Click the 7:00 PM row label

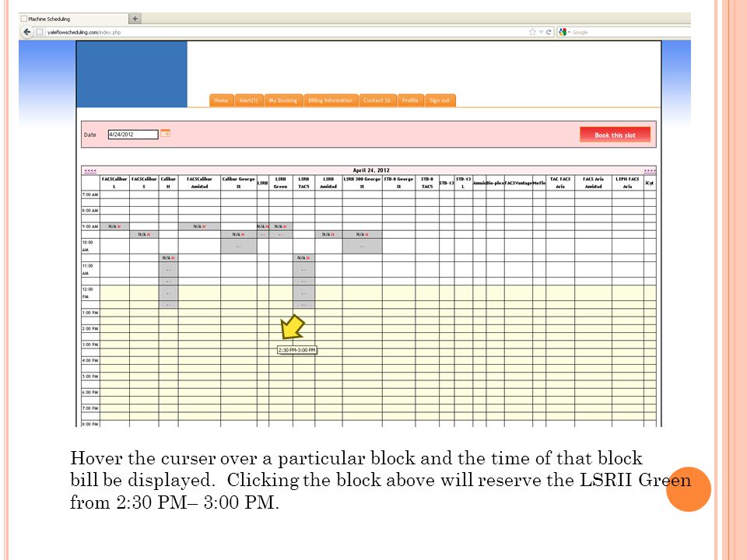pyautogui.click(x=90, y=408)
